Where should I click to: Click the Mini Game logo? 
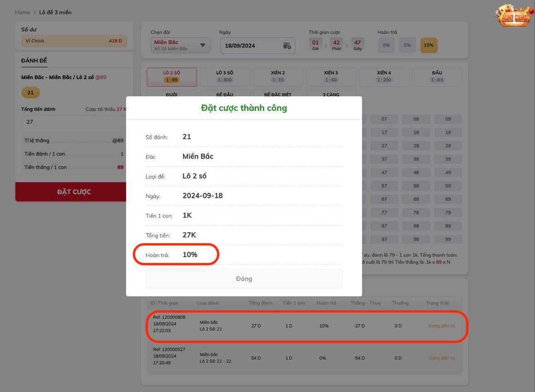(x=513, y=17)
